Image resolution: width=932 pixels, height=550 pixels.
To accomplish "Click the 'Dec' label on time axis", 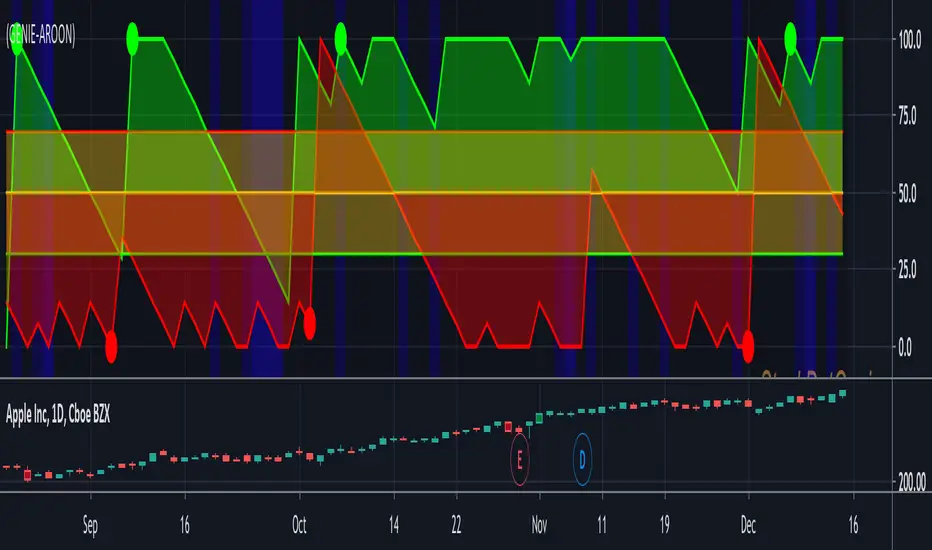I will [748, 525].
